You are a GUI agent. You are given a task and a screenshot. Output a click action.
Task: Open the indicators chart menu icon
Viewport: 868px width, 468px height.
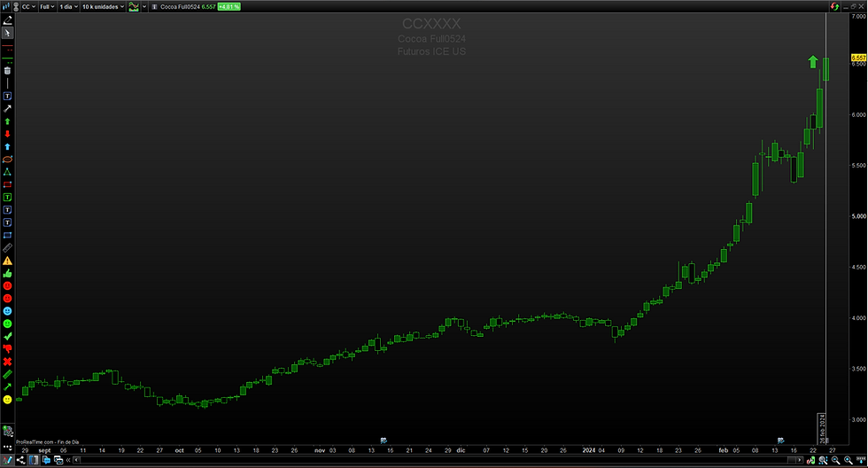[134, 6]
